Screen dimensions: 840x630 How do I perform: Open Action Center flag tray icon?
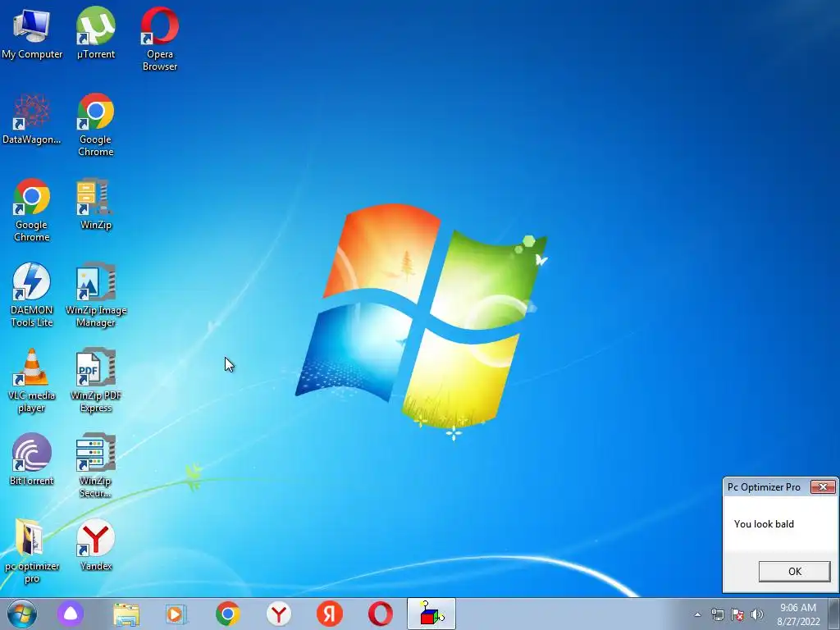click(737, 614)
